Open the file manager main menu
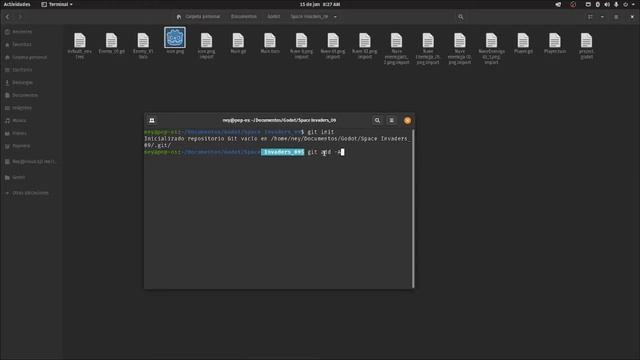Screen dimensions: 640x360 tap(616, 17)
